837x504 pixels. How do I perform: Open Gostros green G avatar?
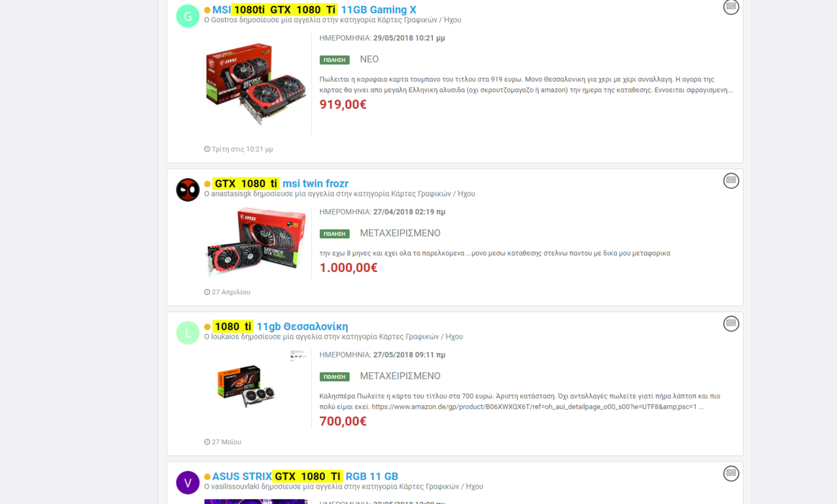click(188, 16)
